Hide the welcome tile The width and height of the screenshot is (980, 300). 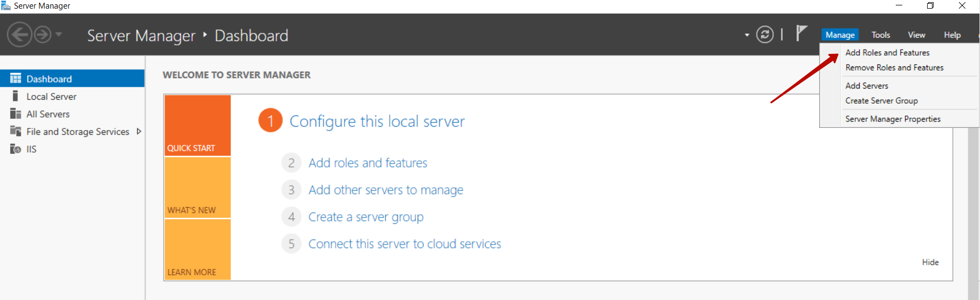930,262
